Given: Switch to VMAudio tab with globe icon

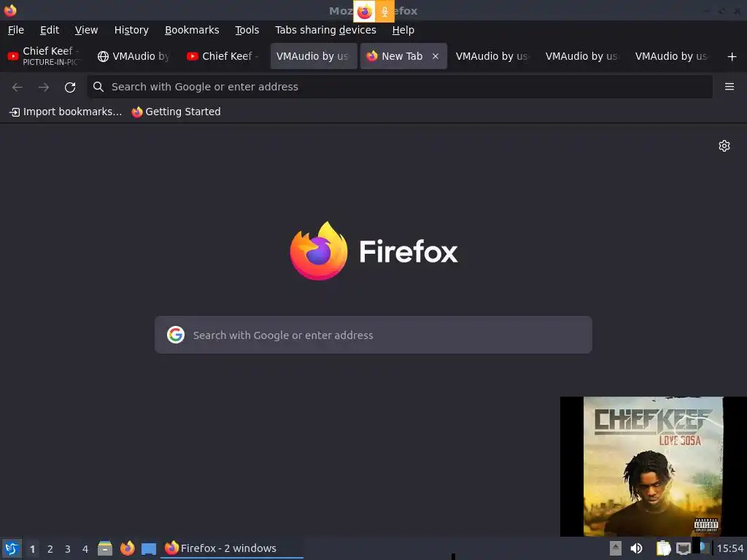Looking at the screenshot, I should pyautogui.click(x=133, y=56).
